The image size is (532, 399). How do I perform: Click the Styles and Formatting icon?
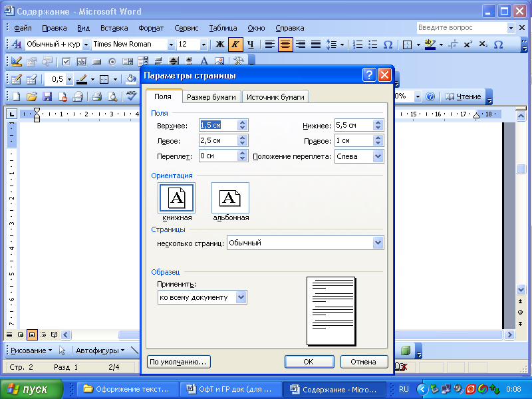tap(16, 45)
